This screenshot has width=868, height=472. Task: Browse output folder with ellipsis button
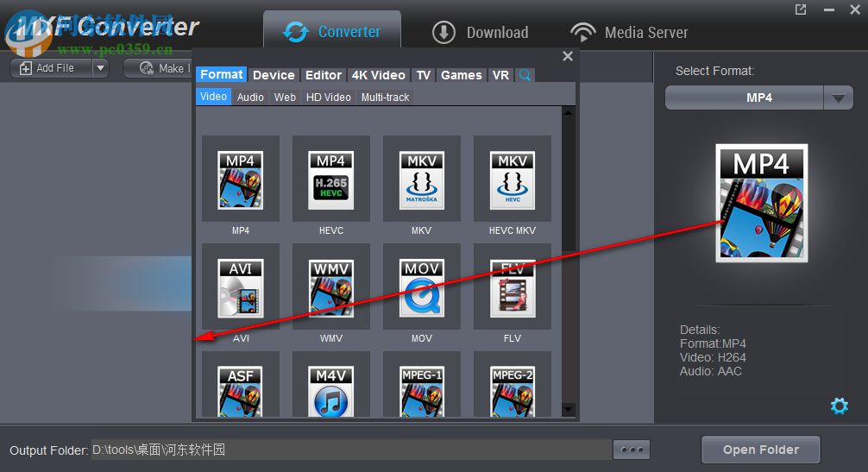pos(632,450)
